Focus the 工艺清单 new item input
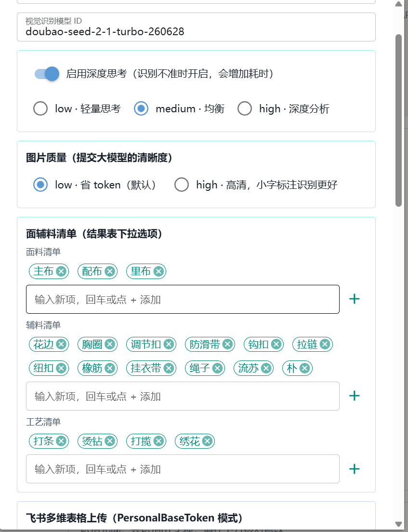Viewport: 408px width, 532px height. [183, 469]
